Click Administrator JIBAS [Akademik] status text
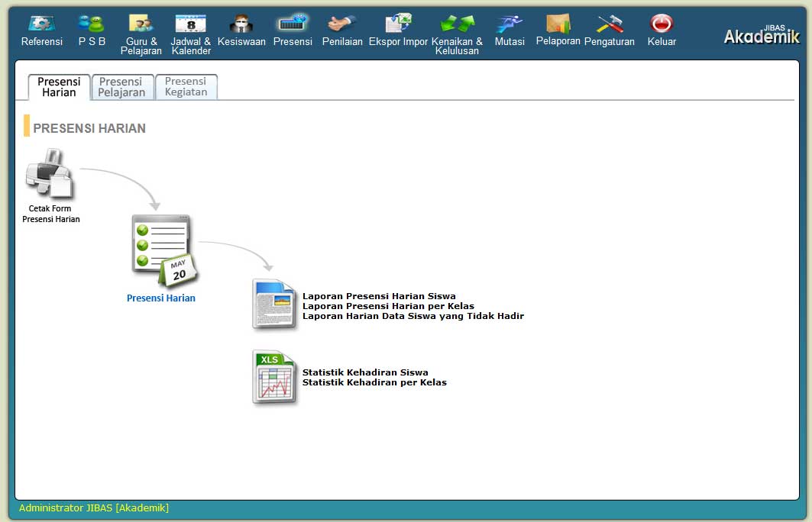This screenshot has height=522, width=812. coord(94,508)
